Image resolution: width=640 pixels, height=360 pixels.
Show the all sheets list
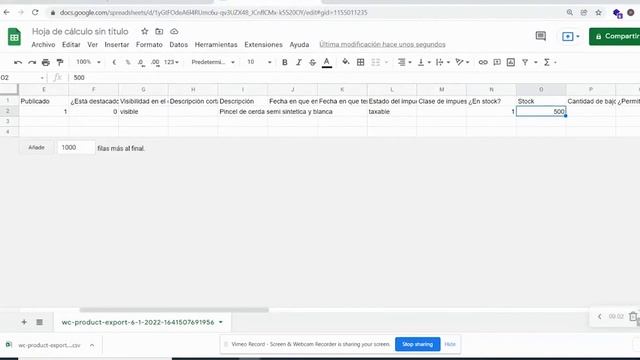tap(39, 322)
